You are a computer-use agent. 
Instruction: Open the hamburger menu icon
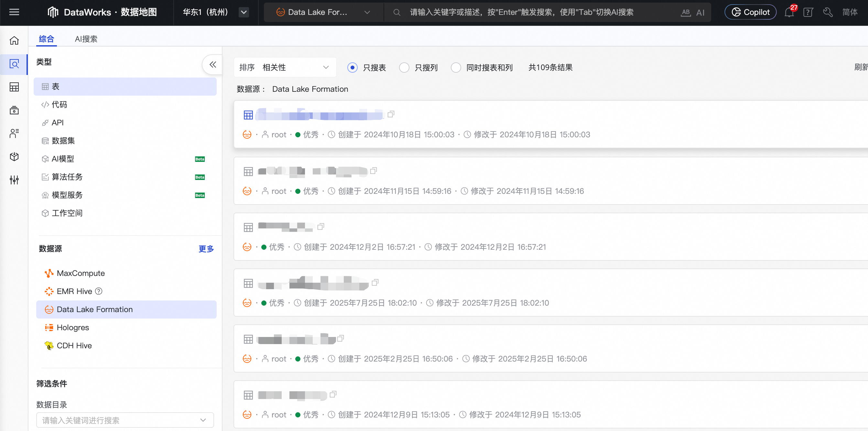point(14,13)
